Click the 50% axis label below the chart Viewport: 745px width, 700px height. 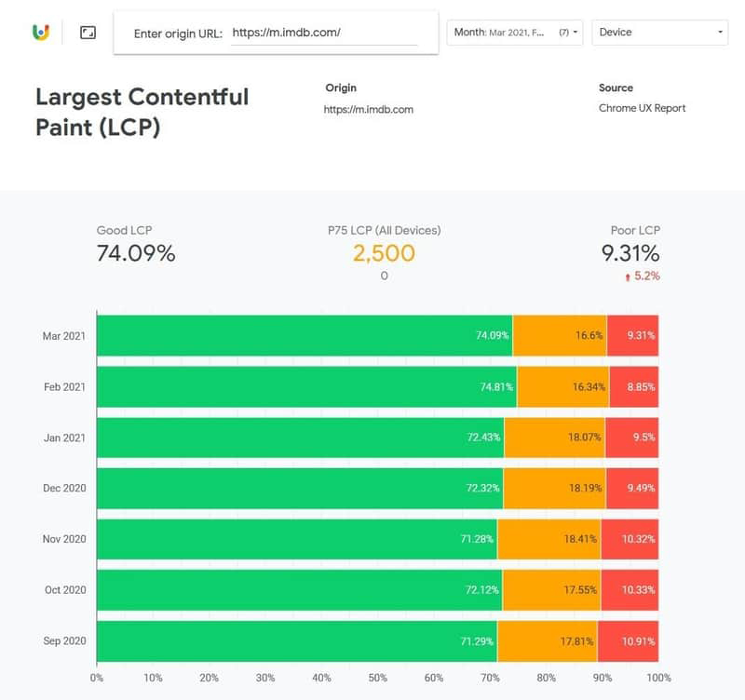[x=379, y=680]
